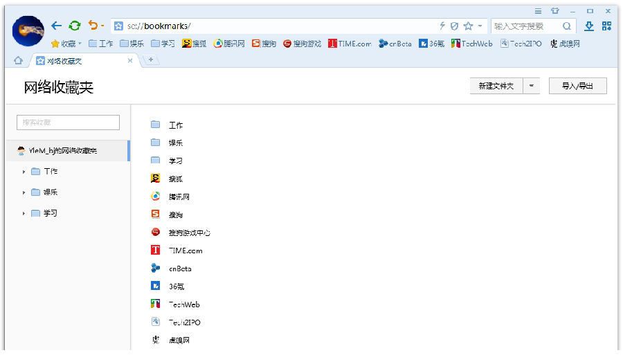
Task: Open the dropdown arrow beside 新建文件夹
Action: click(x=531, y=86)
